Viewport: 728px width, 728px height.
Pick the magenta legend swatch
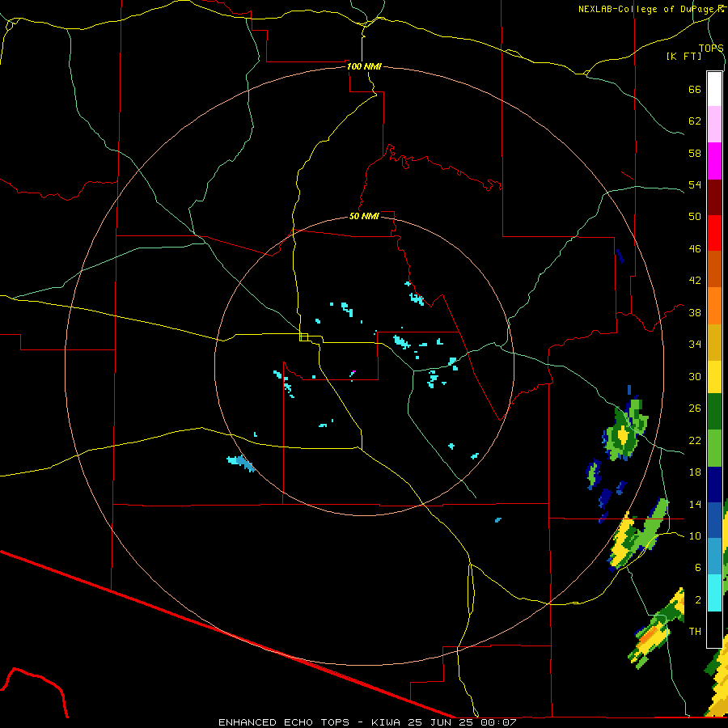click(x=714, y=161)
